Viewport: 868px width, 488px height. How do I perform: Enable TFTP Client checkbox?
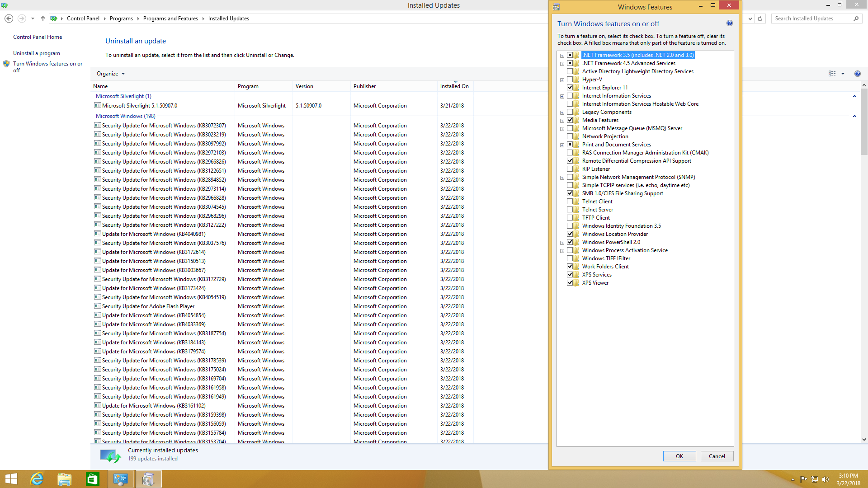(x=570, y=218)
